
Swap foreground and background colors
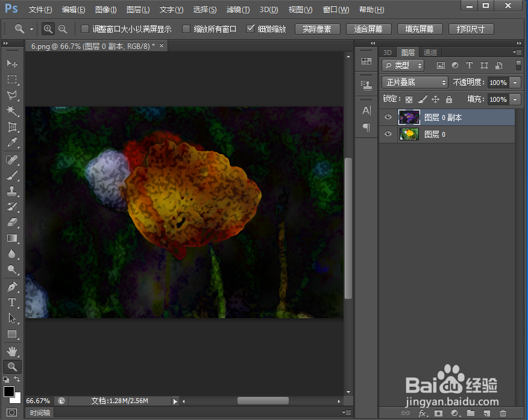click(17, 379)
